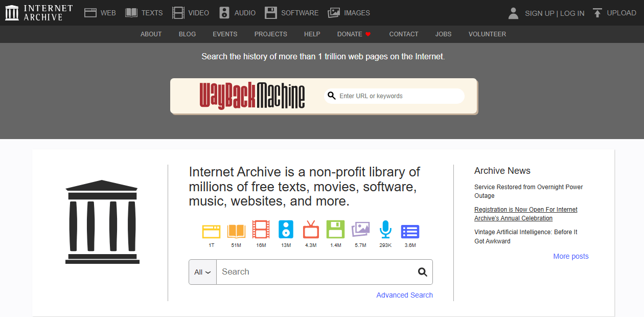
Task: Click the TEXTS label in top nav
Action: (x=152, y=13)
